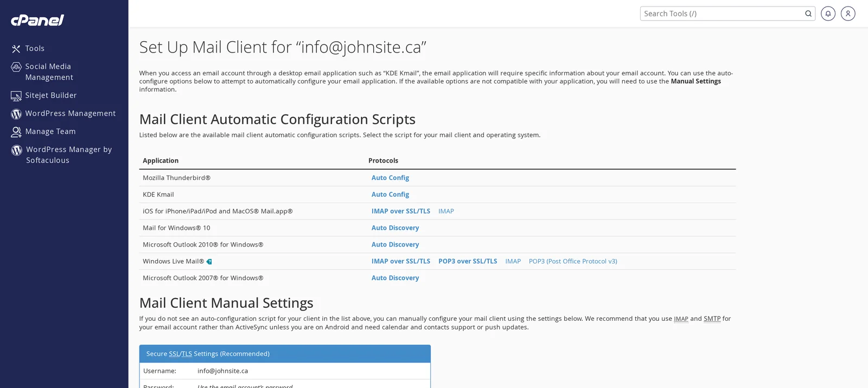Click the bold Manual Settings text
Viewport: 868px width, 388px height.
695,81
